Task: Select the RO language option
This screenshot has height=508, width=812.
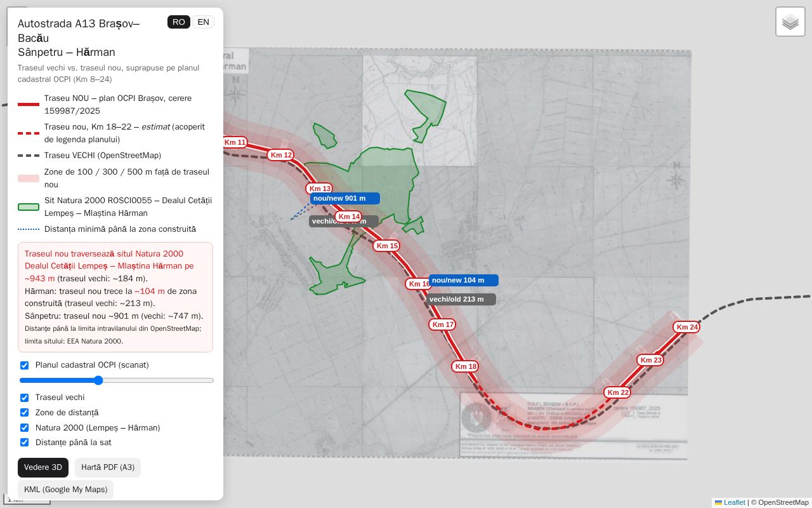Action: coord(179,22)
